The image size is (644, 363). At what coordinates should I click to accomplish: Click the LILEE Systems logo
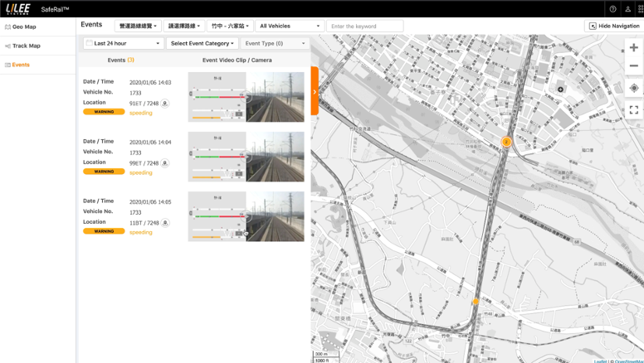[x=18, y=9]
